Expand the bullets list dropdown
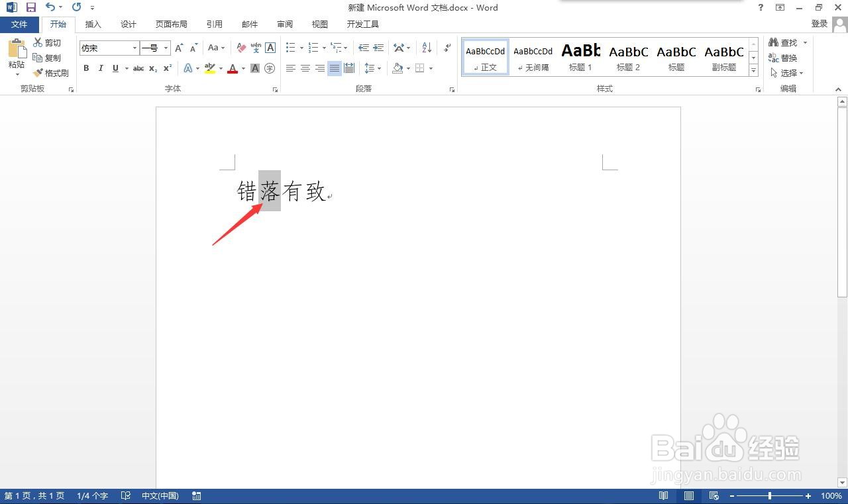 click(301, 48)
